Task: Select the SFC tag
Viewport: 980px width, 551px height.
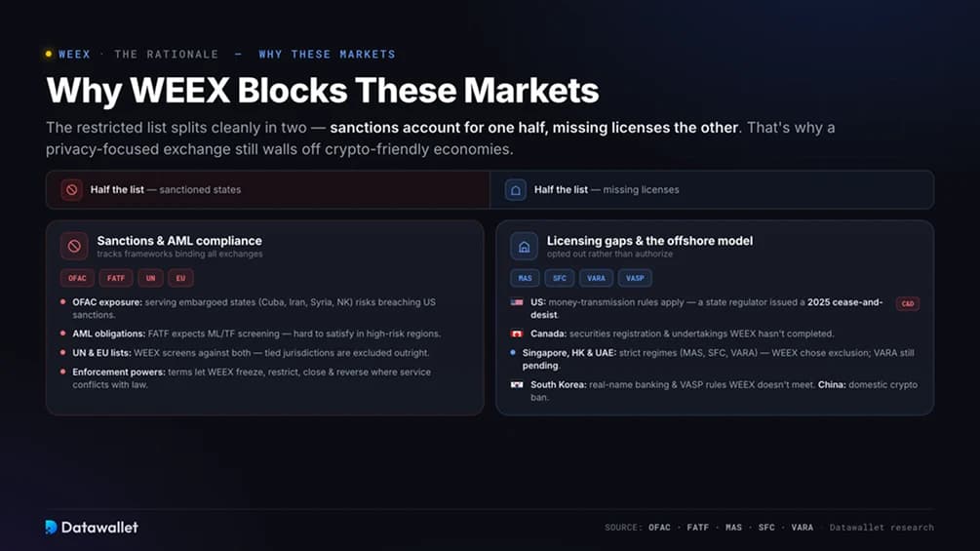Action: 560,278
